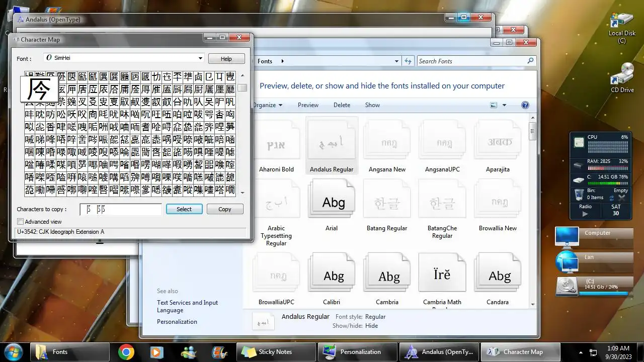Switch to Andalus (OpenType) taskbar item
This screenshot has height=362, width=644.
point(439,352)
